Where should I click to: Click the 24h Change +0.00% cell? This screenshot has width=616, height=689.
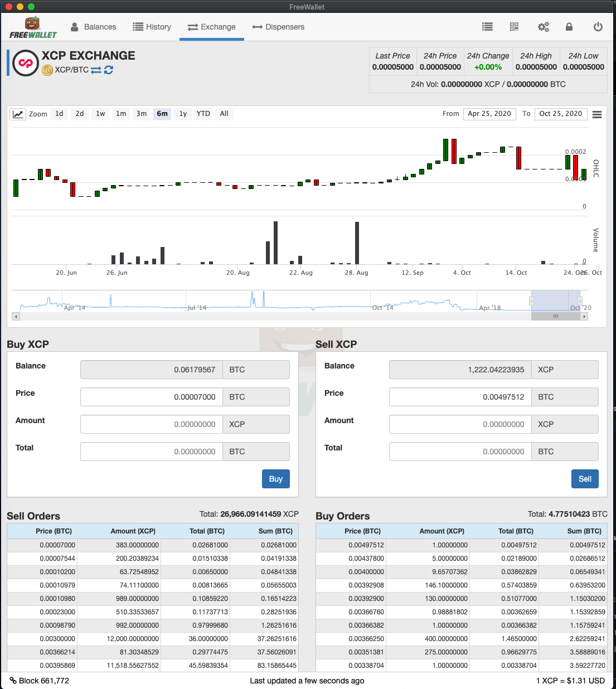point(488,61)
